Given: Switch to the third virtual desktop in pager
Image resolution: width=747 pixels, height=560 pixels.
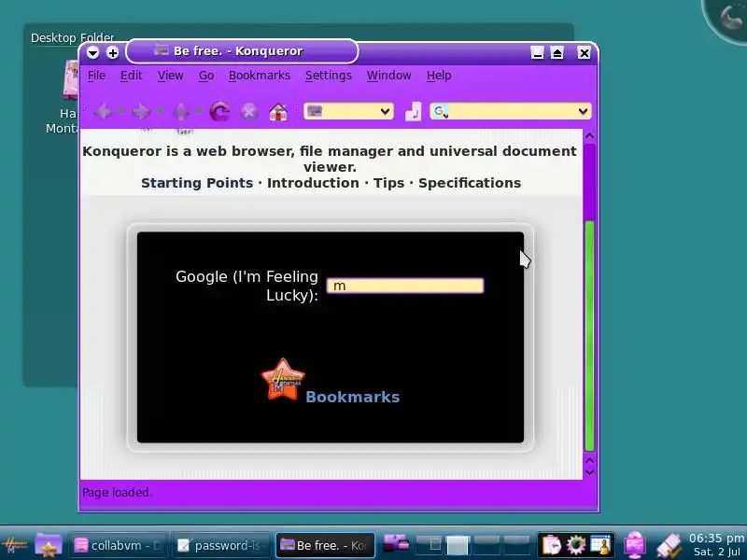Looking at the screenshot, I should pos(486,545).
